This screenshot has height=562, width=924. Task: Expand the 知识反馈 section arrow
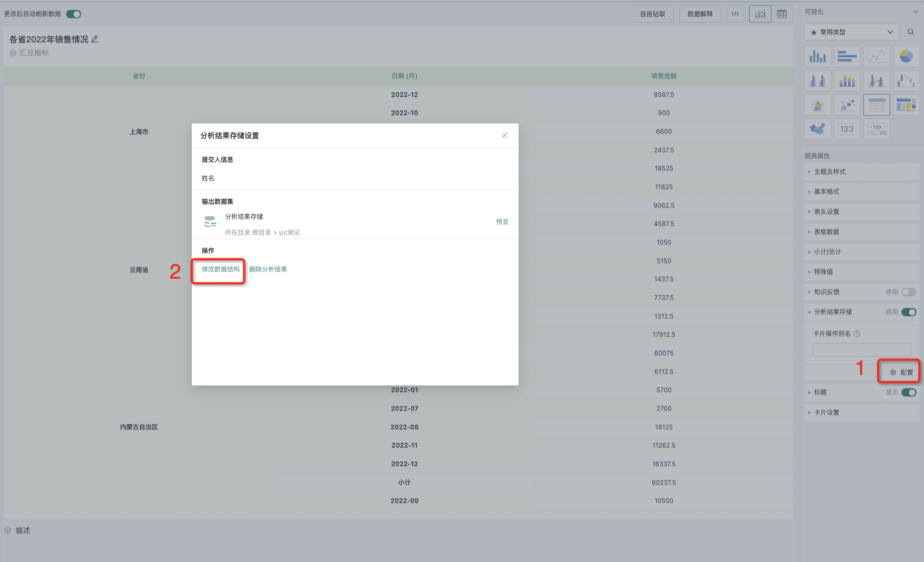point(809,292)
